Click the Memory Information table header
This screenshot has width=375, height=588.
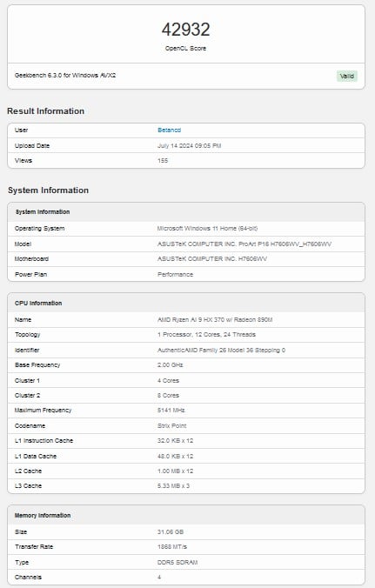point(186,515)
